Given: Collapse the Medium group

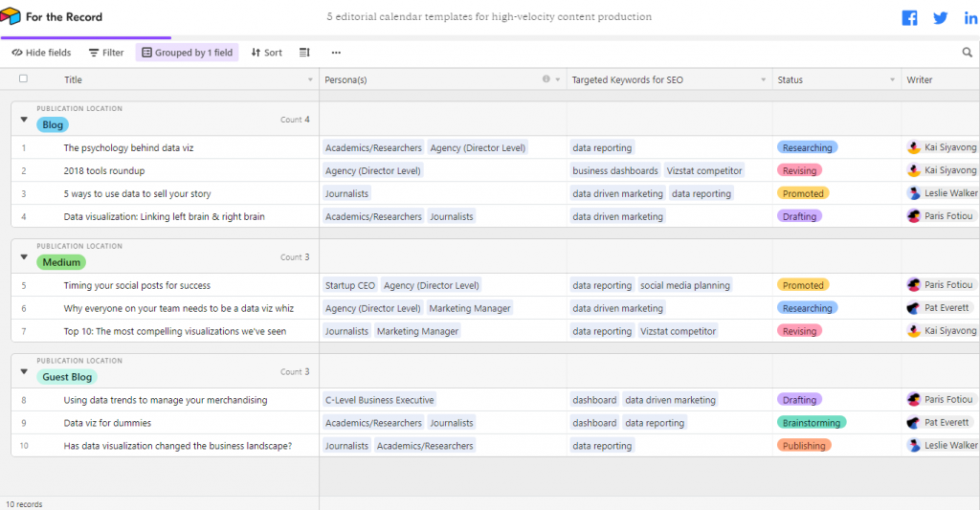Looking at the screenshot, I should coord(24,257).
